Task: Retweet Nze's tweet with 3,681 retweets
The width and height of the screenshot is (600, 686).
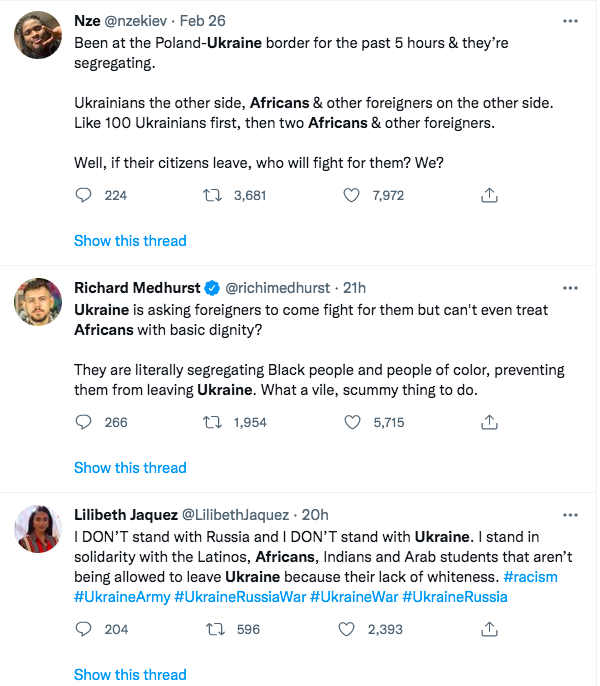Action: (x=213, y=195)
